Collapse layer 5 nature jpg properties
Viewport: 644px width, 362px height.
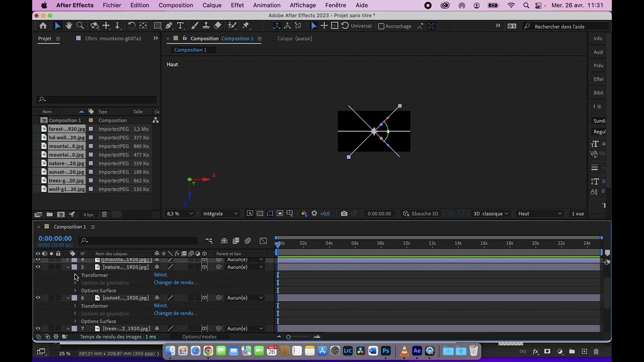[68, 267]
